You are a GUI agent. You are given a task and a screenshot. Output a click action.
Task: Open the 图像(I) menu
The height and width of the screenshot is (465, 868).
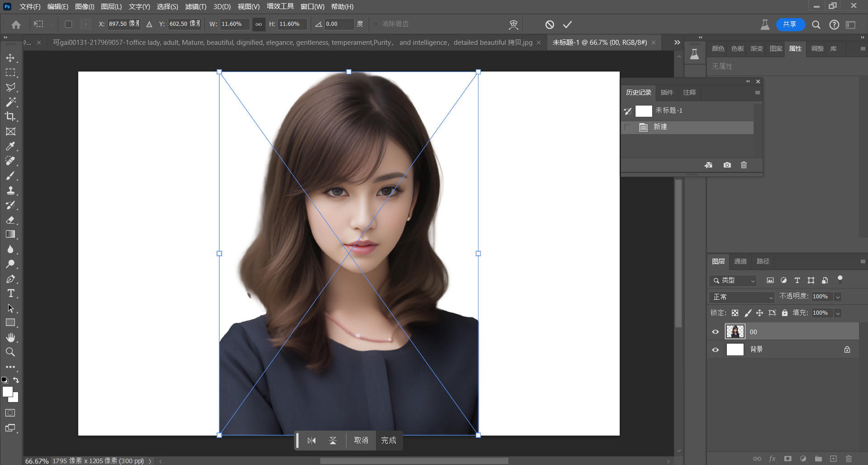pos(85,6)
